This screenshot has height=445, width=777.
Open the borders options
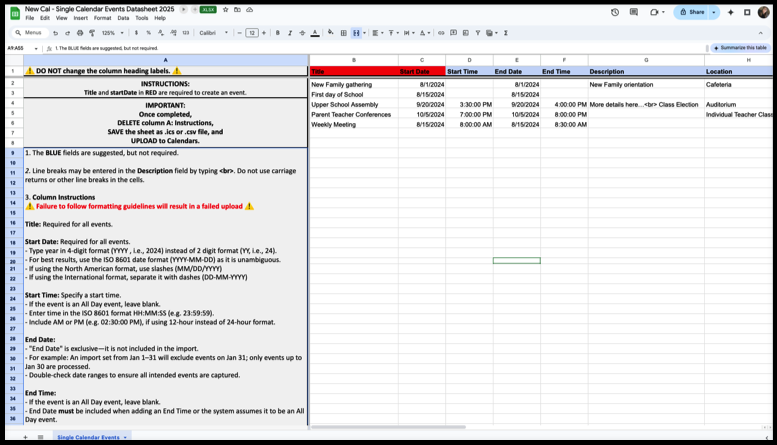343,33
